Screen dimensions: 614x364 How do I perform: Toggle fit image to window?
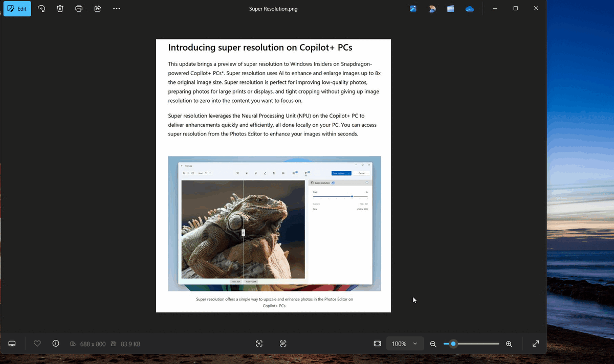click(377, 344)
